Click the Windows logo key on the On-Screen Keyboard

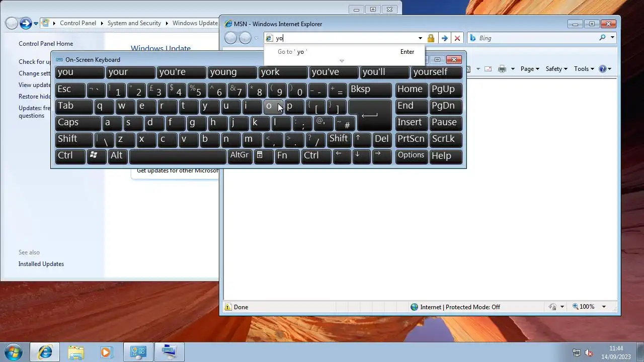point(97,156)
